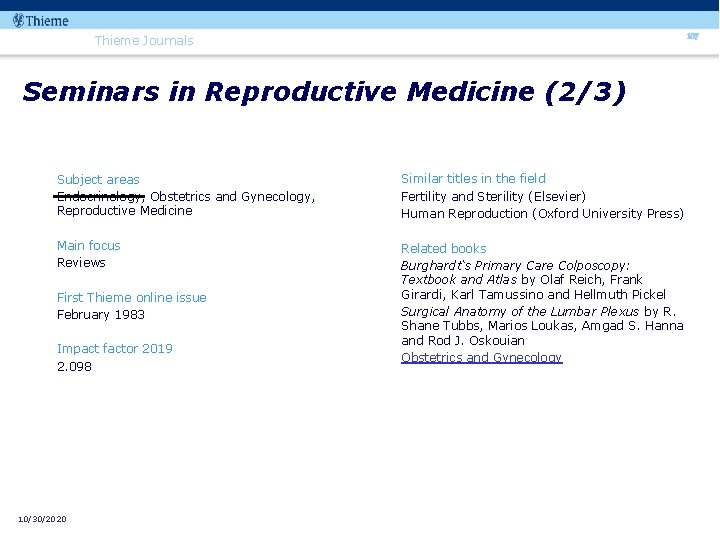Select the impact factor value 2.098

[74, 366]
